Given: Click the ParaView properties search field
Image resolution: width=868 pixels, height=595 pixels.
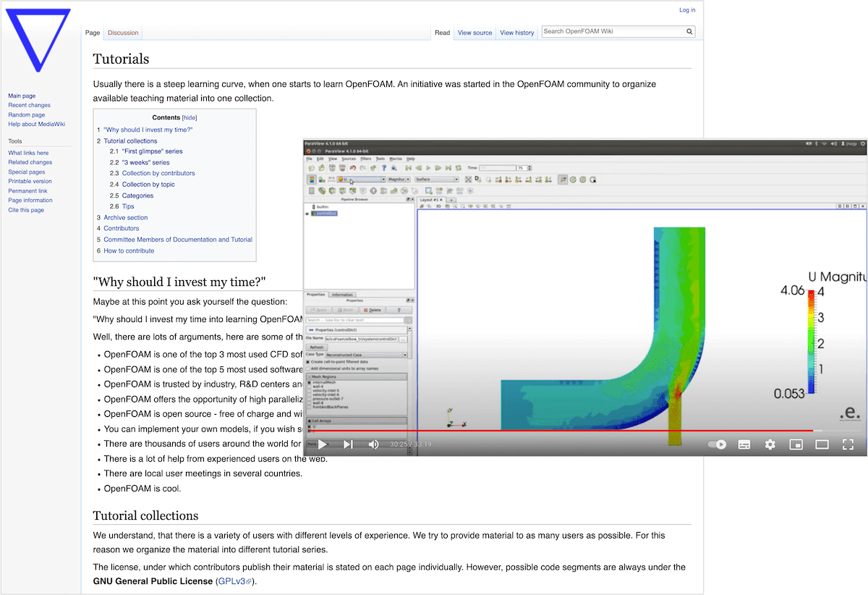Looking at the screenshot, I should coord(354,320).
